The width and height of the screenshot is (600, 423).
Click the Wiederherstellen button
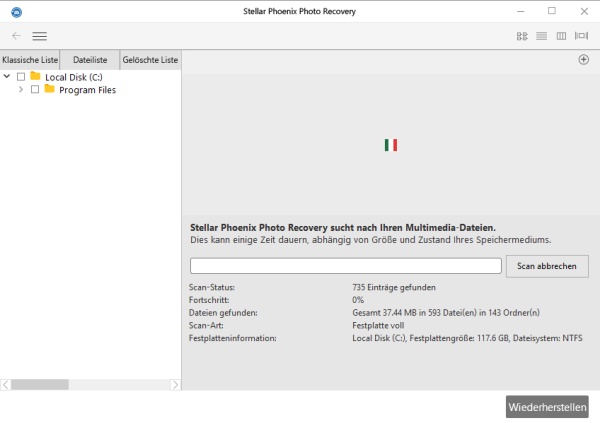click(547, 407)
